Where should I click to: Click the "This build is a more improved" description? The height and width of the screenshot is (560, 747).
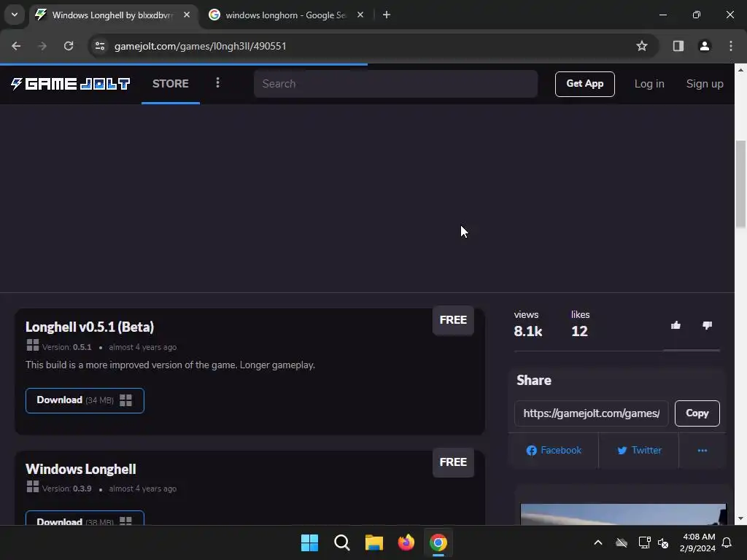tap(170, 365)
